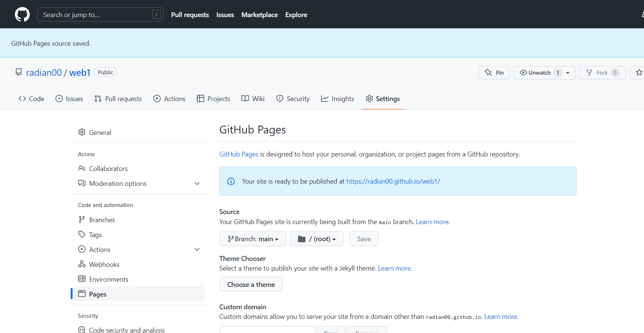
Task: Click the gear icon next to General
Action: (82, 132)
